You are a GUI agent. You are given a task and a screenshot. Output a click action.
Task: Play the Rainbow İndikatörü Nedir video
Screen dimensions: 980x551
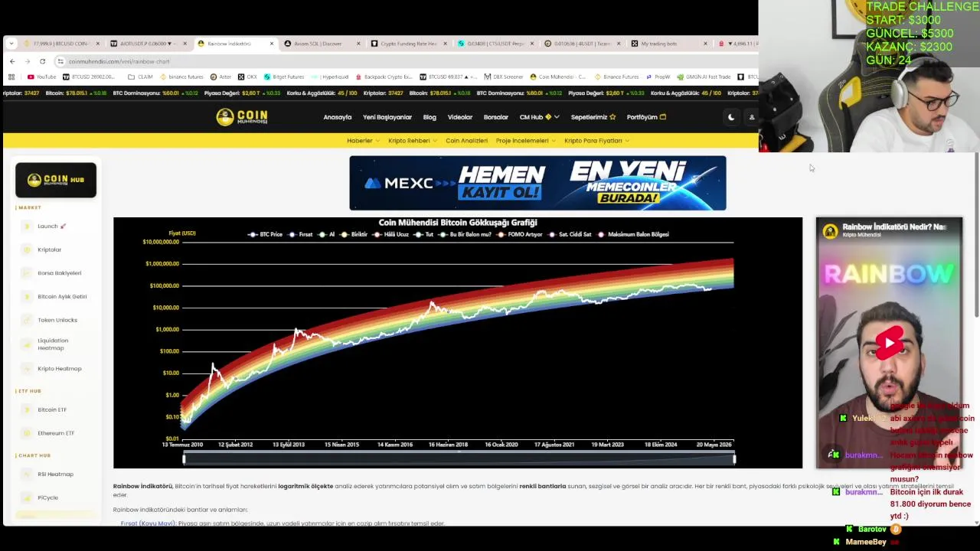point(889,343)
